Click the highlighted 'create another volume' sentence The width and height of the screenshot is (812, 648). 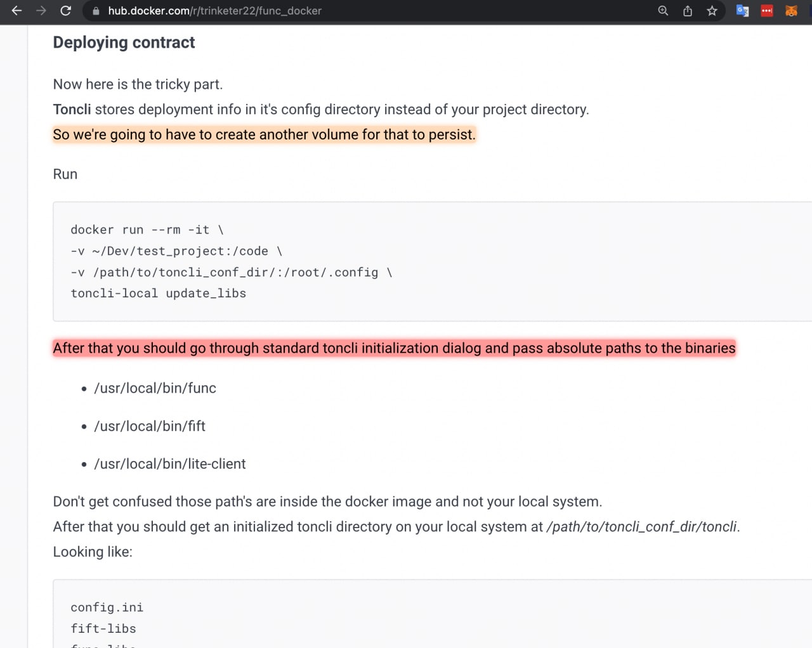pyautogui.click(x=264, y=134)
